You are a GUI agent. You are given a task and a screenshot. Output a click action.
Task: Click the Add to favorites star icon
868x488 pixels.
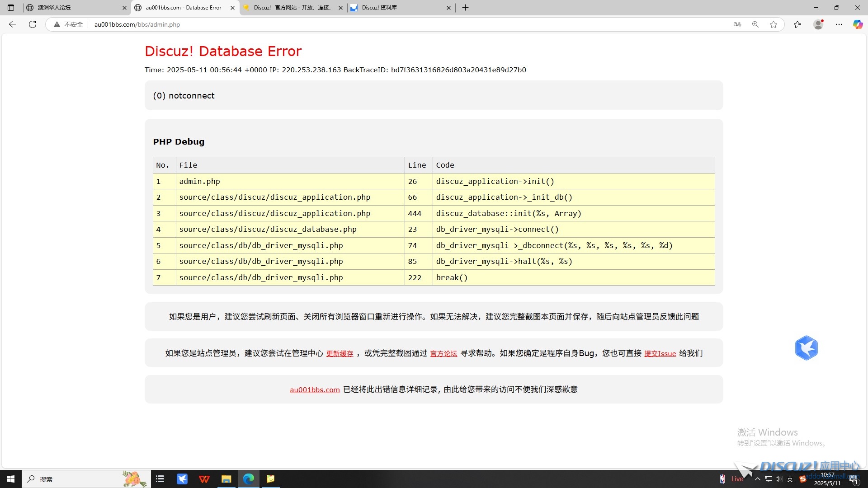coord(774,24)
